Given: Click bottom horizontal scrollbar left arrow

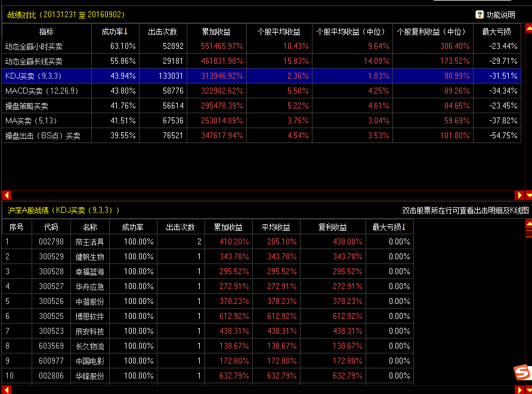Looking at the screenshot, I should coord(6,389).
